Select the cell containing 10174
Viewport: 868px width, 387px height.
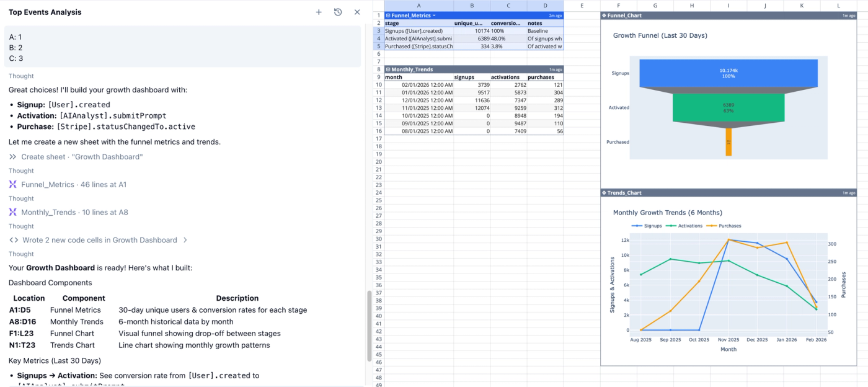(x=472, y=31)
